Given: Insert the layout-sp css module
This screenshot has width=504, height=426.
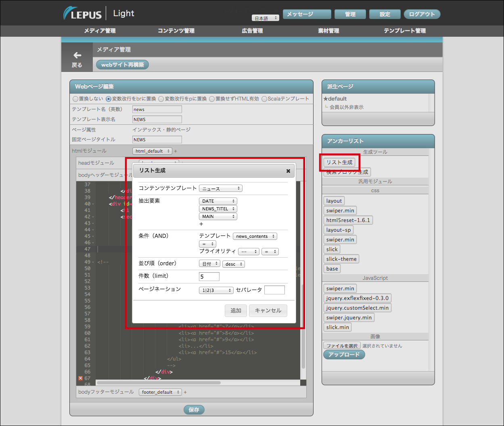Looking at the screenshot, I should coord(339,230).
